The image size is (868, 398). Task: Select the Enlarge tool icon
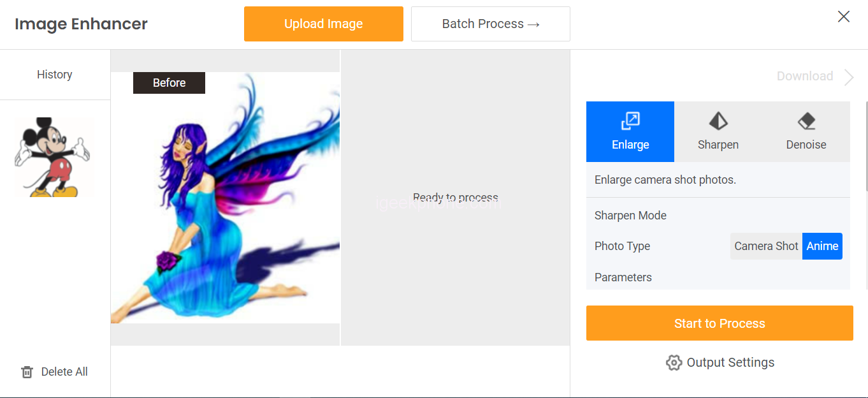point(630,121)
